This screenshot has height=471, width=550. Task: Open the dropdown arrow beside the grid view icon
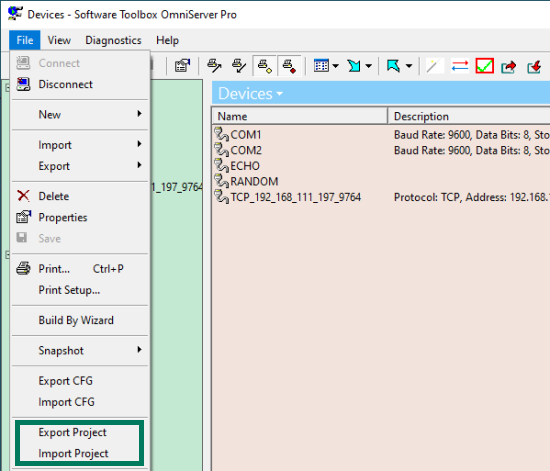pyautogui.click(x=336, y=66)
